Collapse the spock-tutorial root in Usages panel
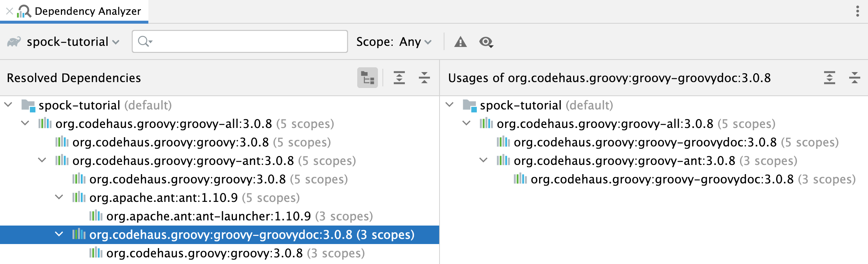This screenshot has width=868, height=264. [x=449, y=105]
